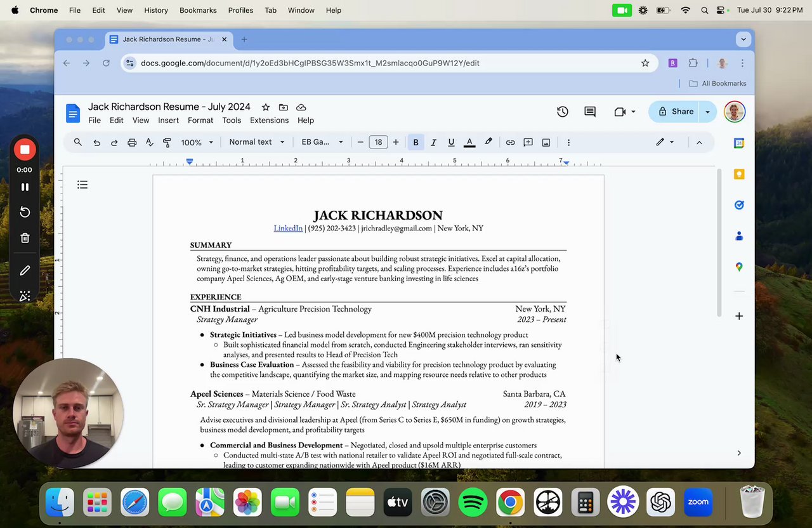812x528 pixels.
Task: Open the toolbar more options menu
Action: [568, 142]
